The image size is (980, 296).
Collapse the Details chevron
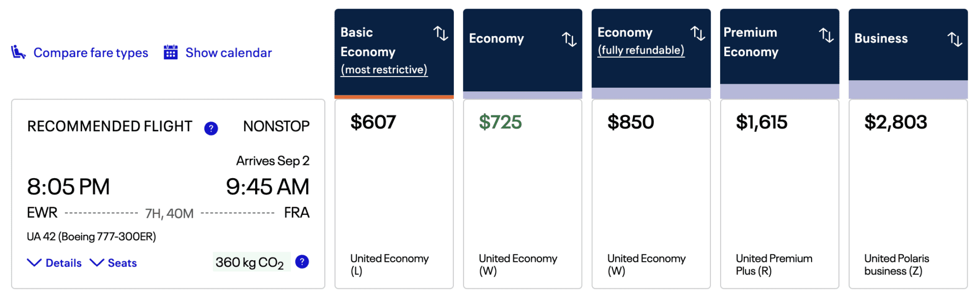34,262
